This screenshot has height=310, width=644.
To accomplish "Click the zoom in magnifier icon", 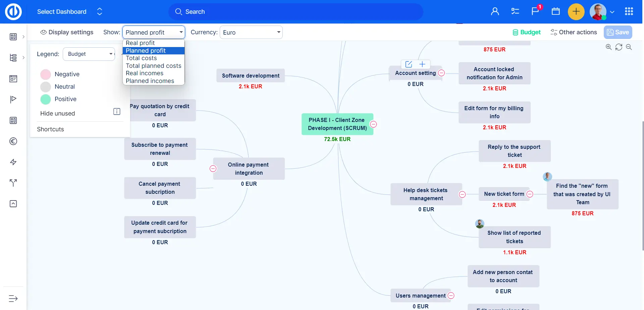I will pyautogui.click(x=608, y=47).
